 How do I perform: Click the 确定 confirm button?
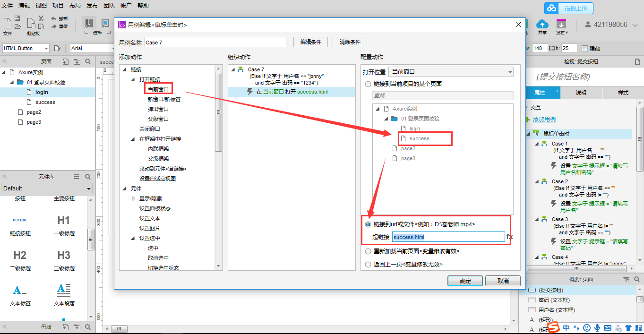(465, 281)
